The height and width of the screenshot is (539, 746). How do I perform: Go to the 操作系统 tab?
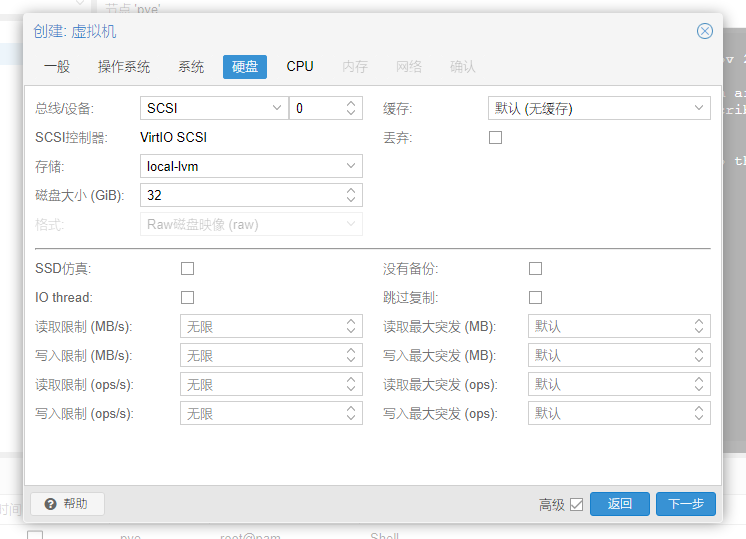[124, 67]
